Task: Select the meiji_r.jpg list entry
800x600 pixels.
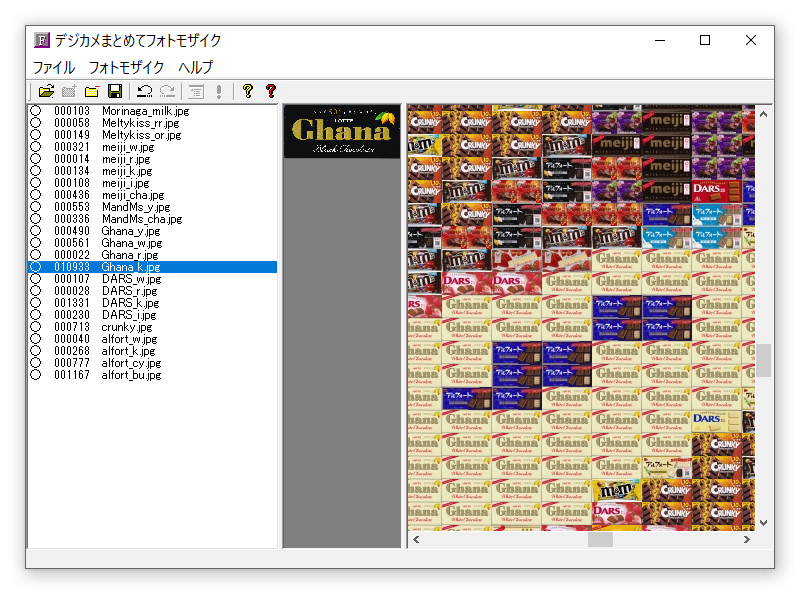Action: [153, 159]
